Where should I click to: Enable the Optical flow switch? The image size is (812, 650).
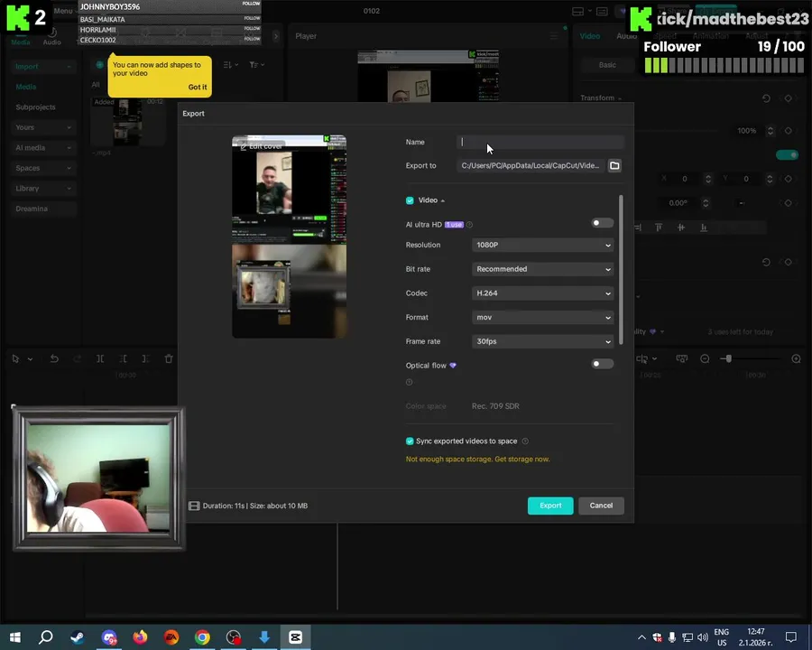click(603, 364)
